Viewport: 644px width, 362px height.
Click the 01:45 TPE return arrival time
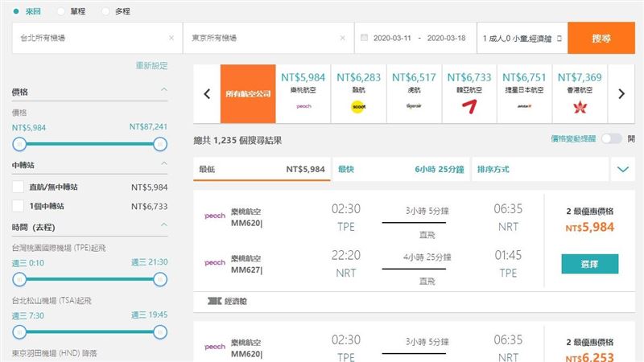[x=508, y=255]
